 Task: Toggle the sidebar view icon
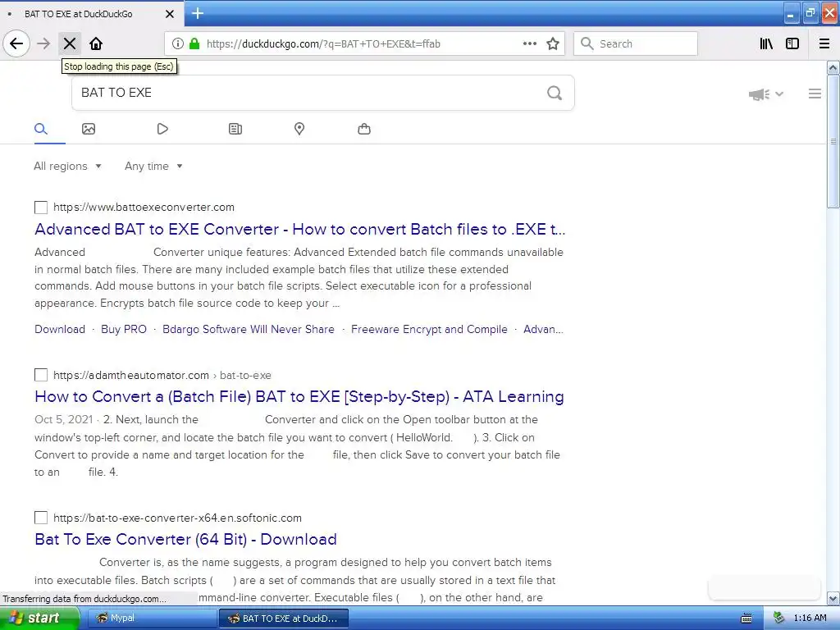[x=792, y=44]
